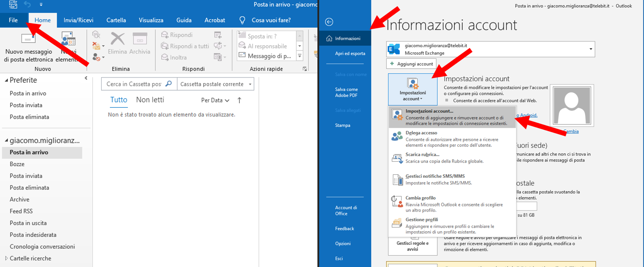Click the Cambia link under photo
This screenshot has width=644, height=267.
[570, 131]
